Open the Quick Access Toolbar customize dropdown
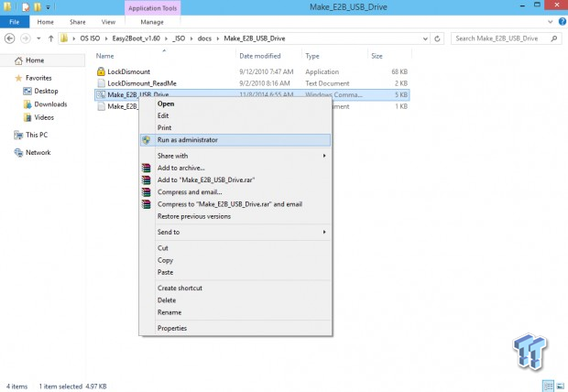Viewport: 568px width, 392px height. pyautogui.click(x=48, y=7)
